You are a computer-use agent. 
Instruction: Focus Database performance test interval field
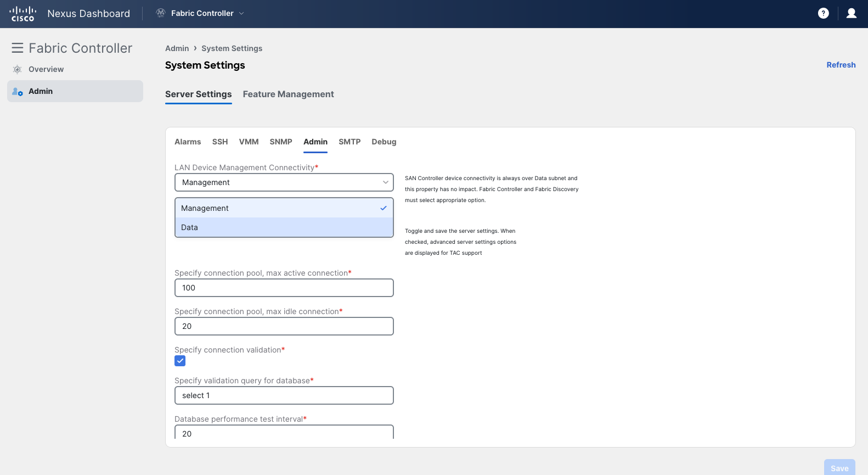click(x=284, y=432)
